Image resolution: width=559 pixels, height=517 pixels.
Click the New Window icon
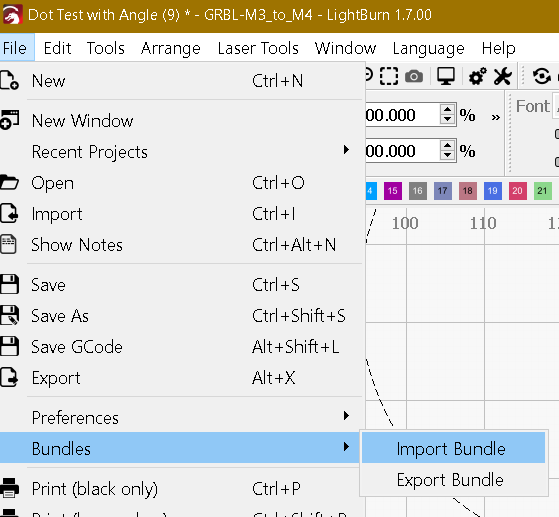pyautogui.click(x=10, y=120)
